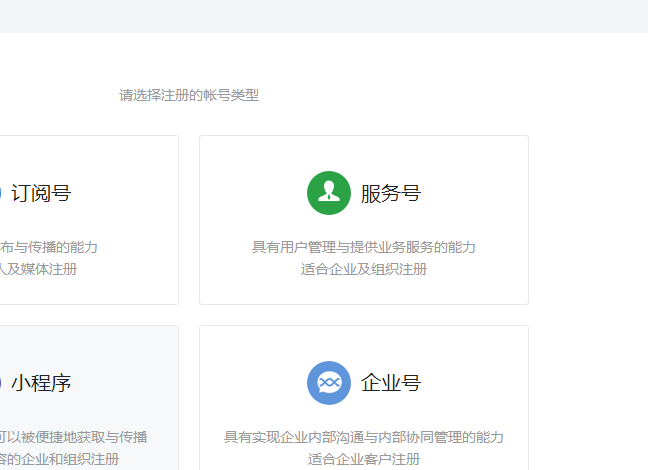Image resolution: width=648 pixels, height=470 pixels.
Task: Click the heading 请选择注册的帐号类型
Action: [x=189, y=95]
